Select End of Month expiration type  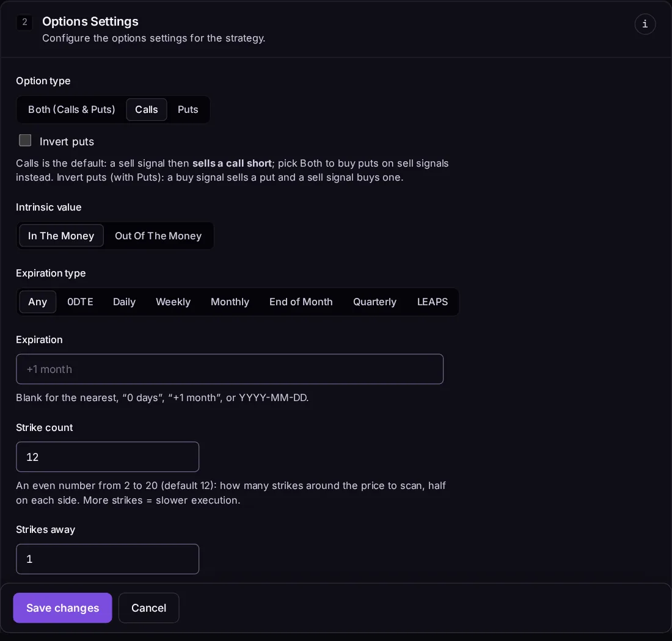point(301,302)
